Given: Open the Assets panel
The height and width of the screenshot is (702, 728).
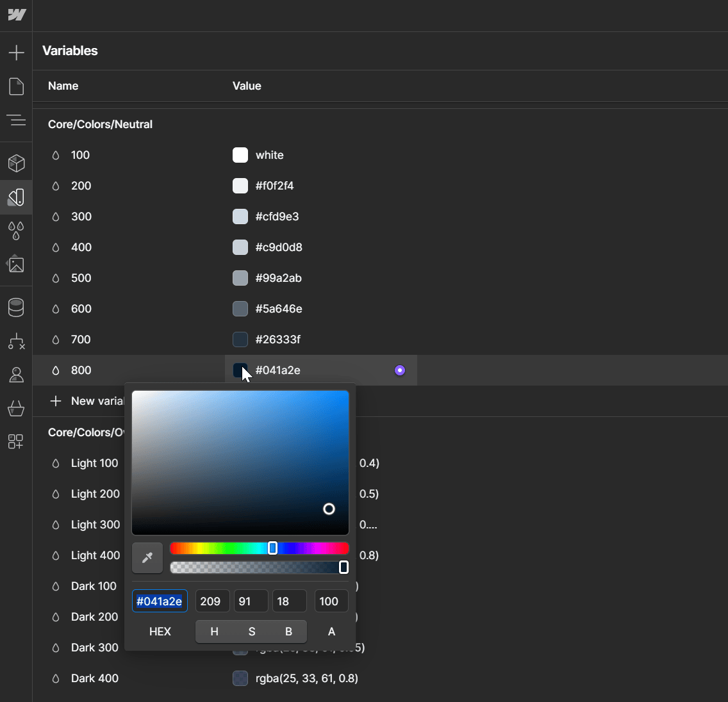Looking at the screenshot, I should 16,265.
